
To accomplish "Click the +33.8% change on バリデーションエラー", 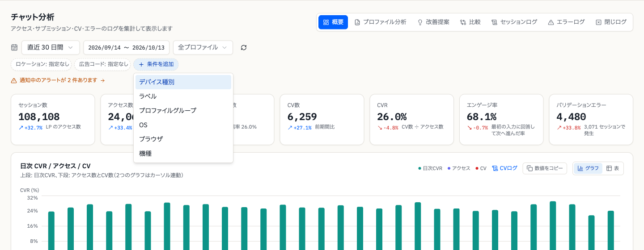I will (x=569, y=128).
